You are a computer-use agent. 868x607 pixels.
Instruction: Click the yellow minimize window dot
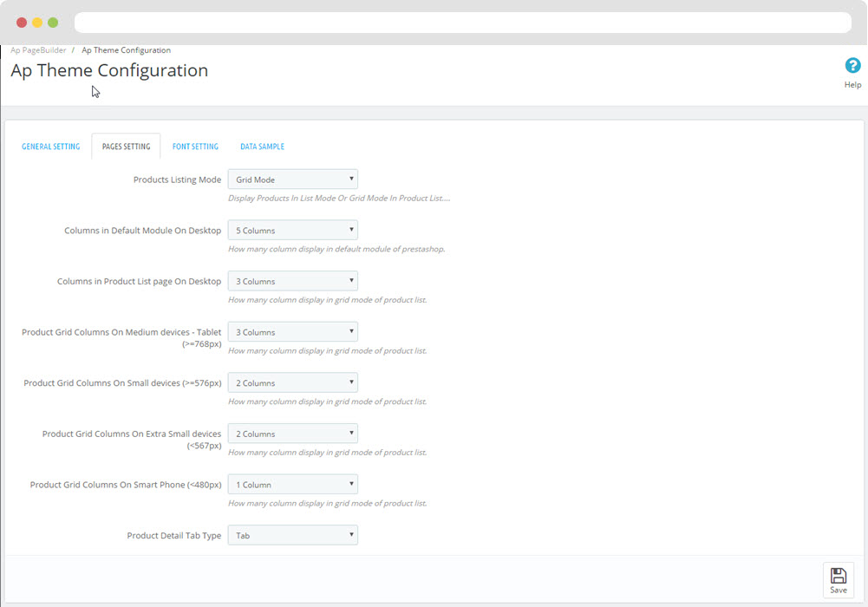(37, 23)
